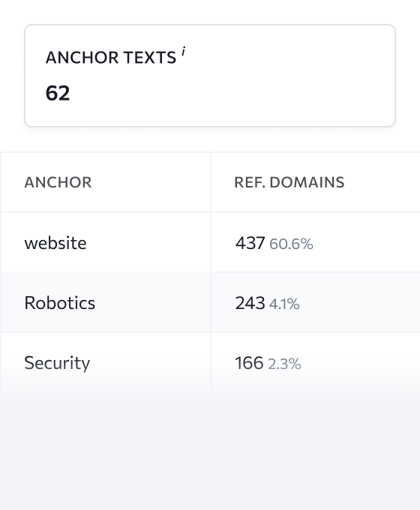Select the 2.3% share for Security
This screenshot has width=420, height=510.
284,364
